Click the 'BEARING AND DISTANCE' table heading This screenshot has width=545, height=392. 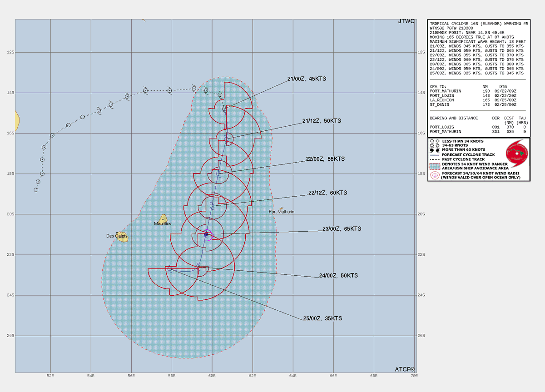453,118
